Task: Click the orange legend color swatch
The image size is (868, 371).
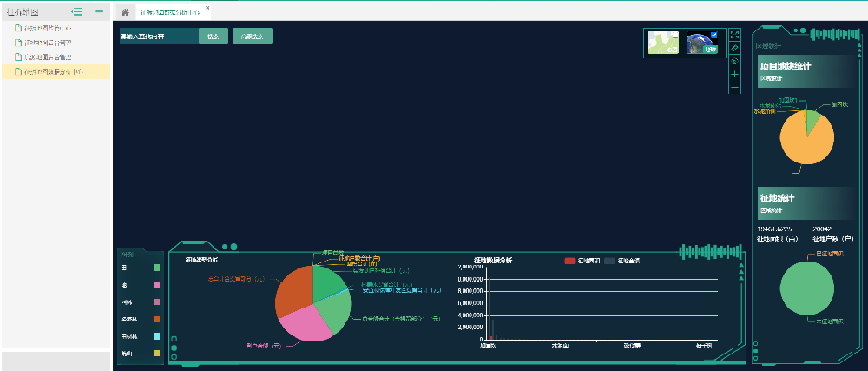Action: coord(156,319)
